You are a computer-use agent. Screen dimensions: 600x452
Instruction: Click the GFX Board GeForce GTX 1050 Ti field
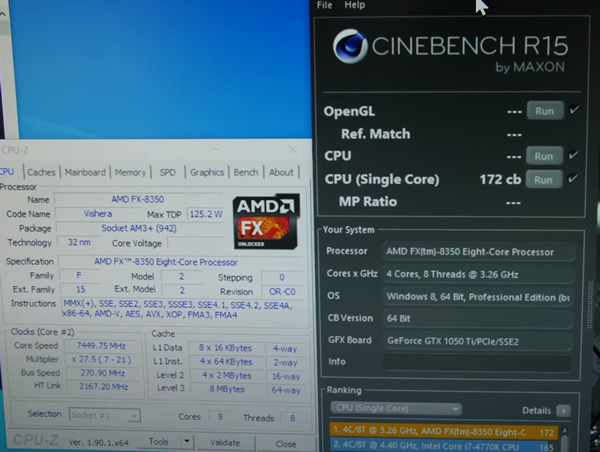point(478,341)
